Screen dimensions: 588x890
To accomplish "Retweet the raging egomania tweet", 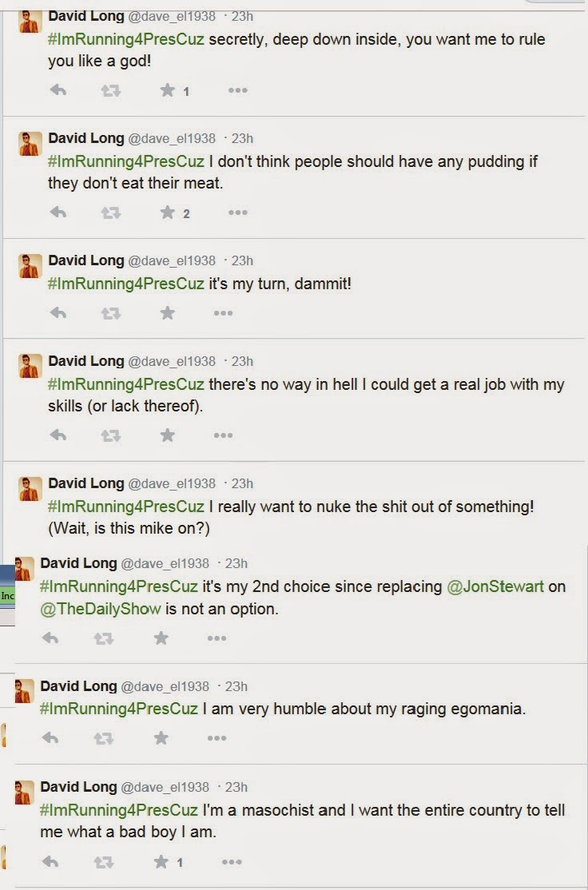I will tap(103, 738).
